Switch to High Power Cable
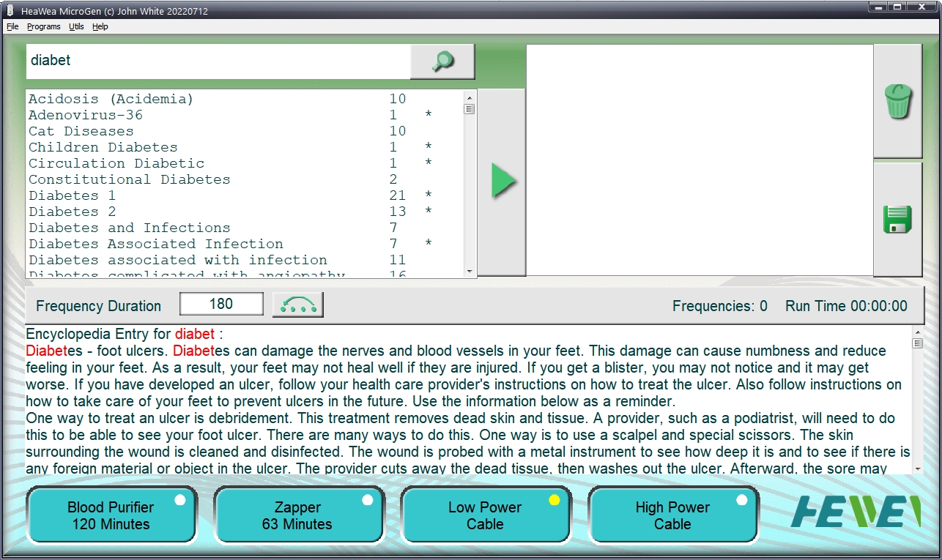The width and height of the screenshot is (942, 560). [673, 515]
